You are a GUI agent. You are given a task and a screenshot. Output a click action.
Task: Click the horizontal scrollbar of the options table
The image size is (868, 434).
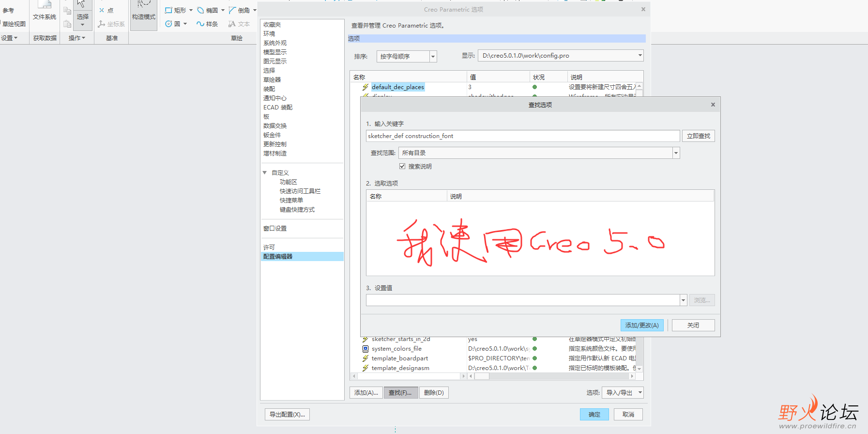click(551, 376)
